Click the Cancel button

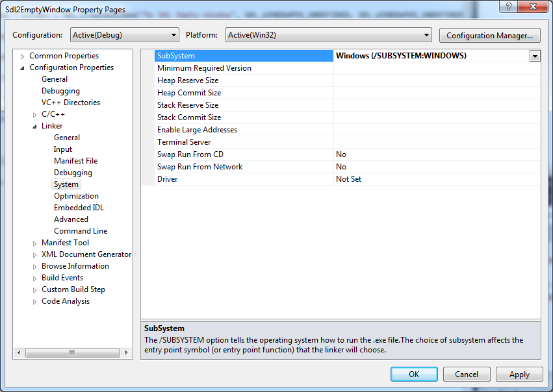click(467, 374)
